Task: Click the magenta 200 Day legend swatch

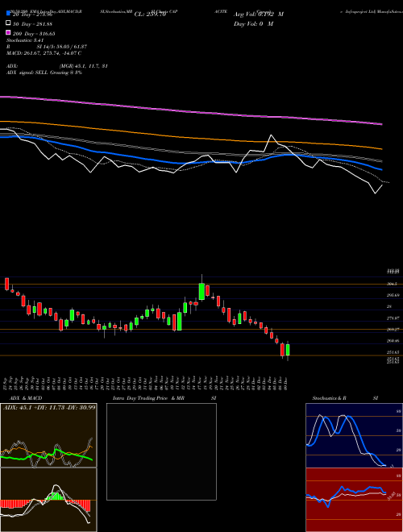Action: [8, 33]
